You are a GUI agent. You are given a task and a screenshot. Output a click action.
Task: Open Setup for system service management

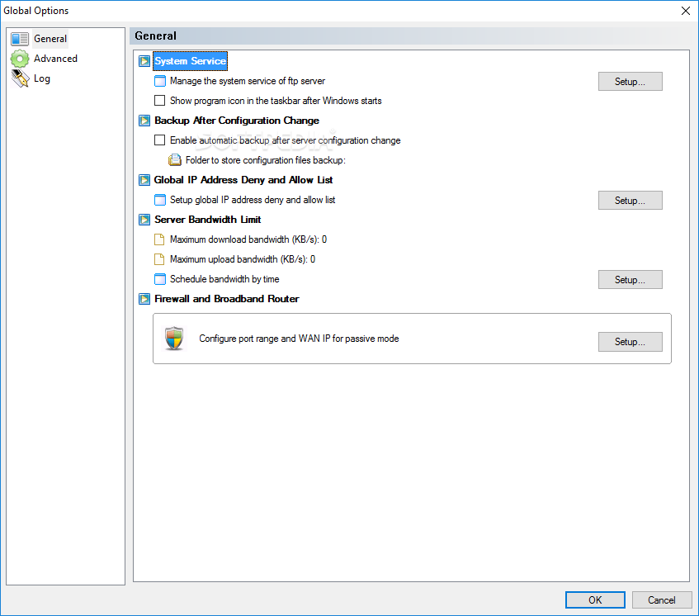click(630, 82)
